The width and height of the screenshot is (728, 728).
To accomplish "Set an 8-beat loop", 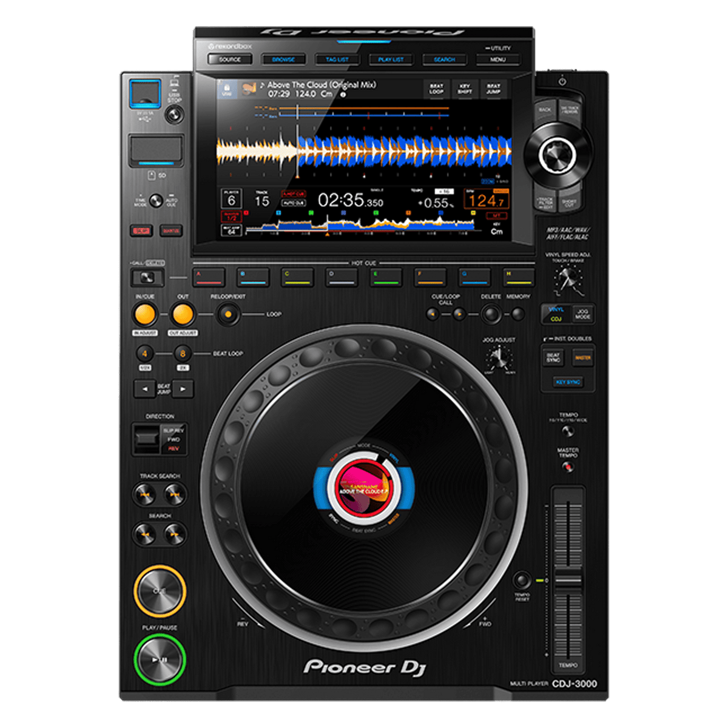I will 182,354.
